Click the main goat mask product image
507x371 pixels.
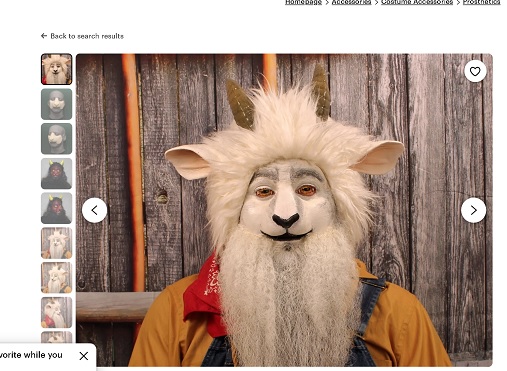click(284, 210)
